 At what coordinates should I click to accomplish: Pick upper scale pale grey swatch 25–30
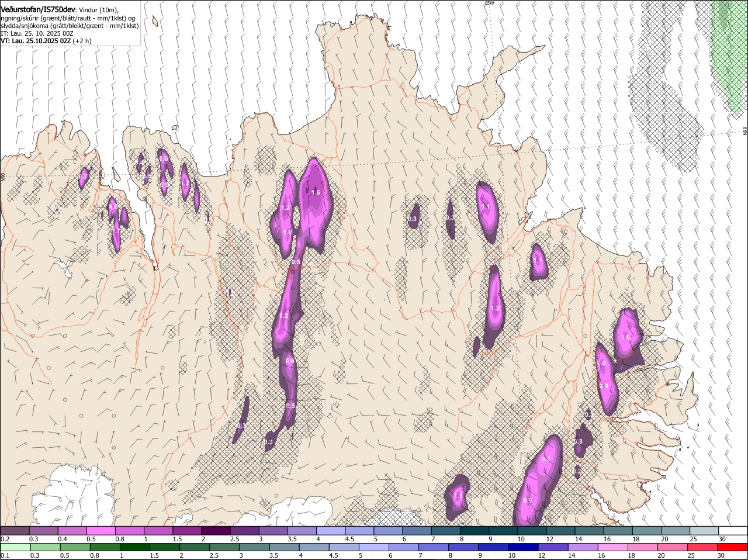tap(704, 530)
